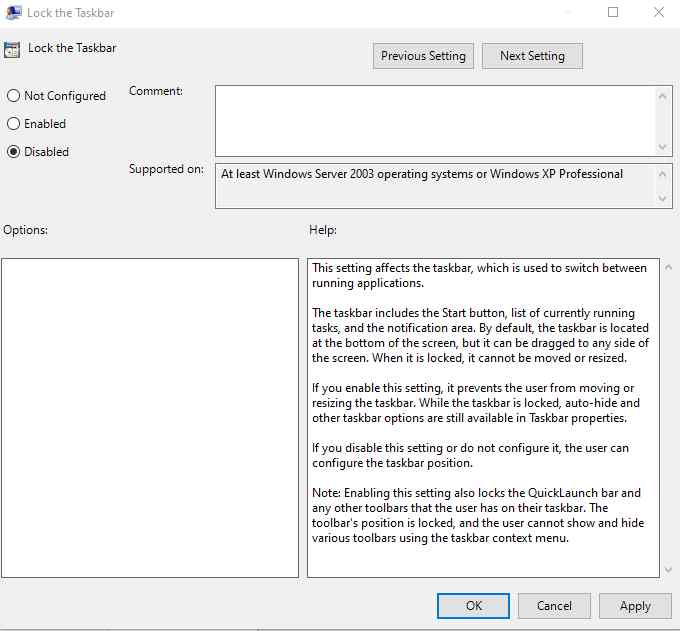Click the Comment box scroll down arrow
Viewport: 680px width, 631px height.
[x=662, y=147]
